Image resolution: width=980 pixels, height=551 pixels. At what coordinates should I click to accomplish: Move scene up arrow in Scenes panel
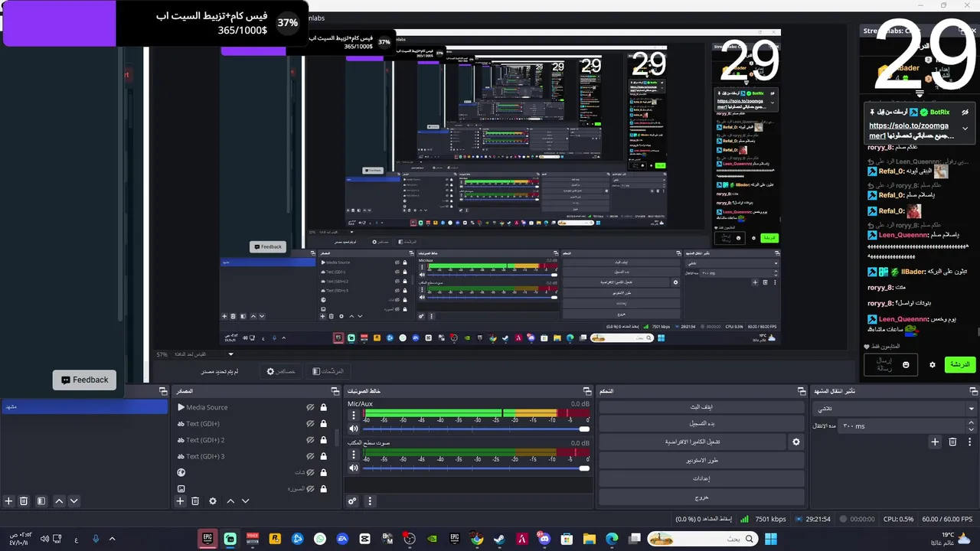(x=59, y=501)
